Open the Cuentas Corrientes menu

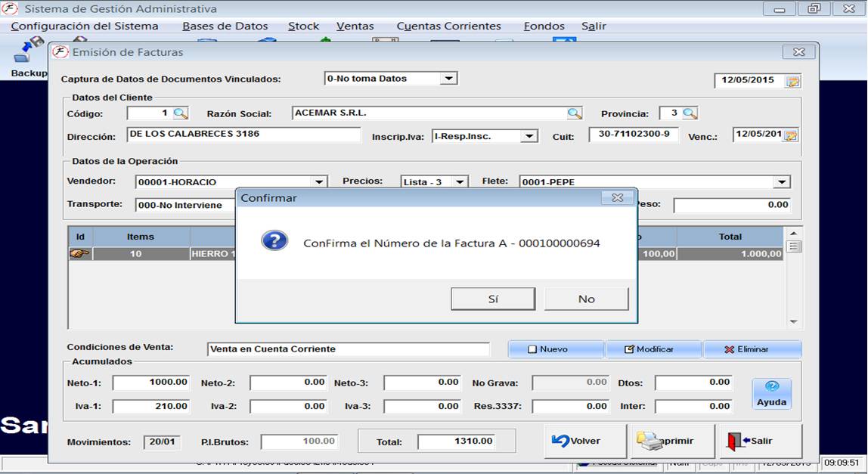[448, 26]
